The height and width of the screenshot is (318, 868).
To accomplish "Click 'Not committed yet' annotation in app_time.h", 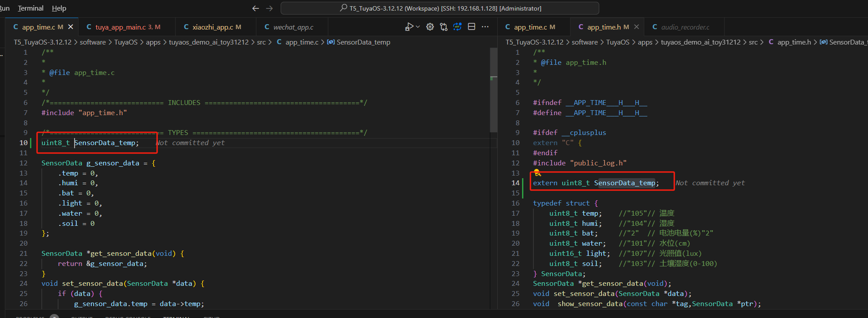I will (x=710, y=183).
